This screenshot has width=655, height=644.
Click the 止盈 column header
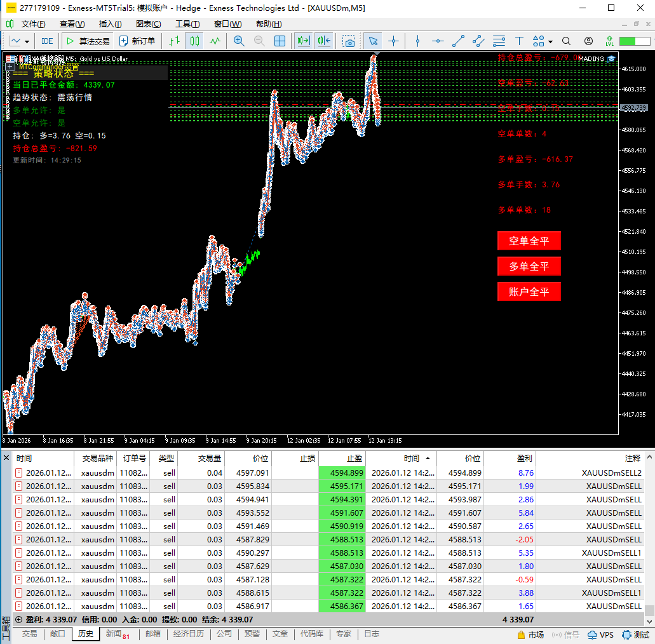[x=342, y=459]
